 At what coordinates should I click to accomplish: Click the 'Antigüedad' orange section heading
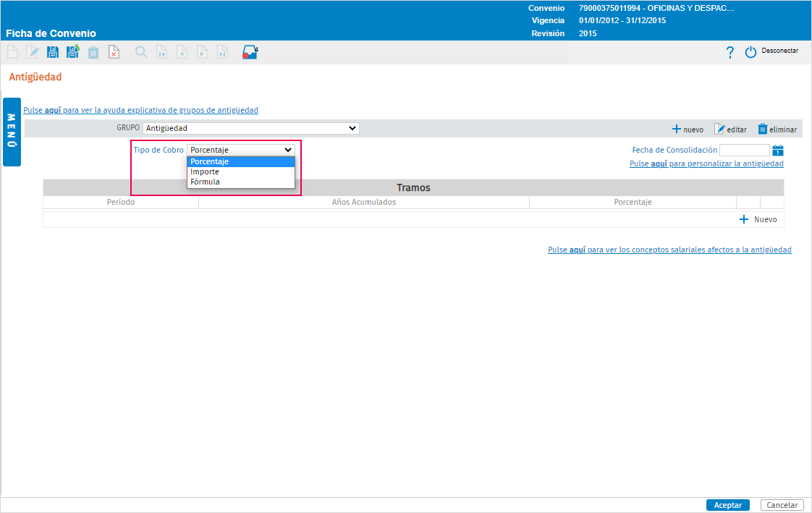(x=35, y=77)
